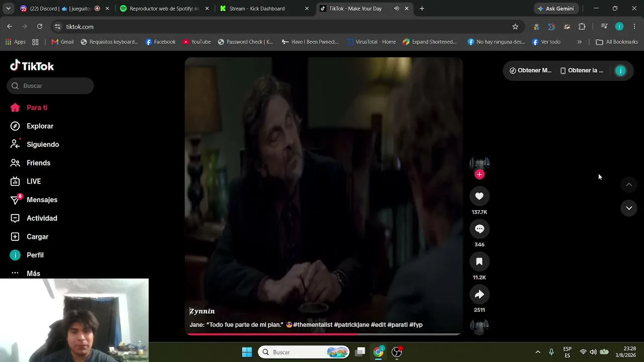
Task: Click the TikTok logo
Action: coord(32,66)
